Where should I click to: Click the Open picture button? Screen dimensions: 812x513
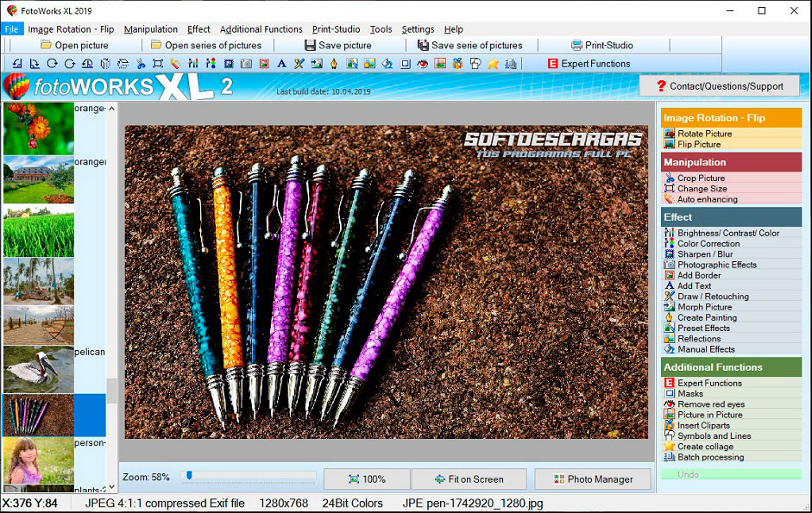pyautogui.click(x=74, y=45)
